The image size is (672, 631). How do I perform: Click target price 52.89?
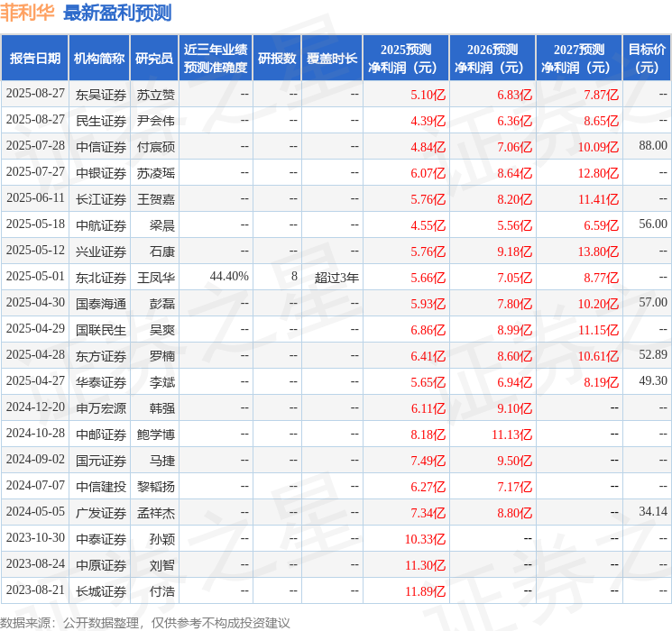[x=653, y=354]
